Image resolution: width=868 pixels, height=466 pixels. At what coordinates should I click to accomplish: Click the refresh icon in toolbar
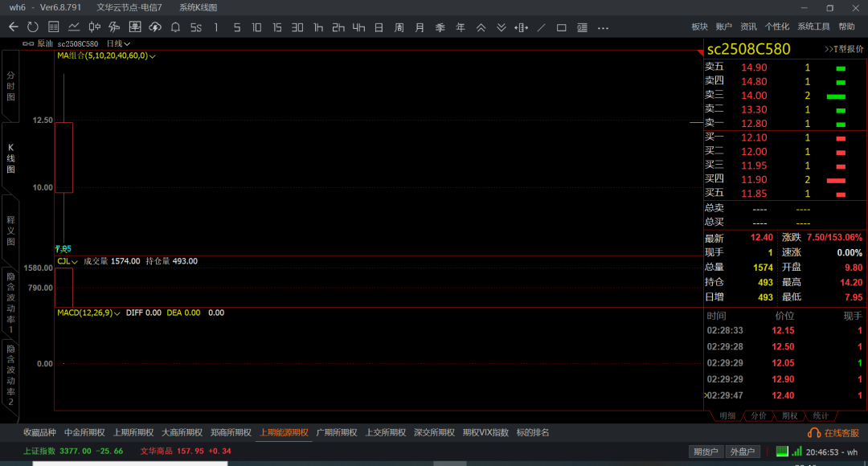(33, 27)
